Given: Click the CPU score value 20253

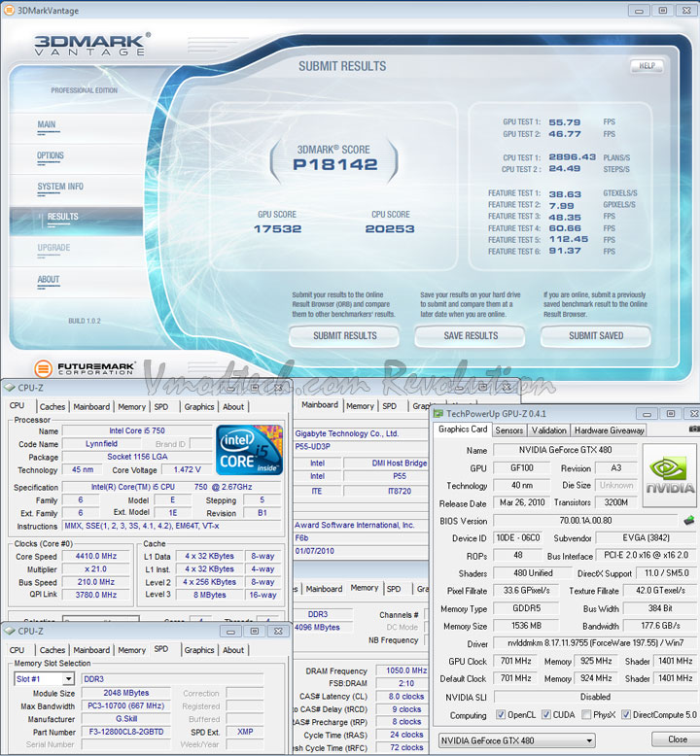Looking at the screenshot, I should (x=390, y=228).
